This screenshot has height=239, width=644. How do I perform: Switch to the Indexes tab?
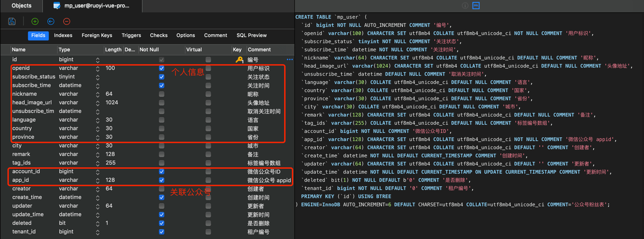(x=63, y=35)
